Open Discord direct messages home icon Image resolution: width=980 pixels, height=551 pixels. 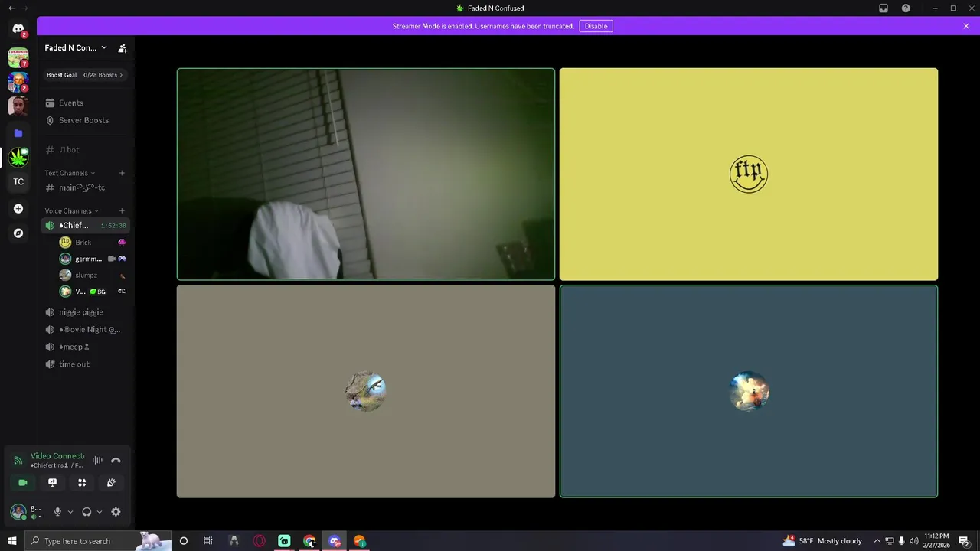pos(18,28)
